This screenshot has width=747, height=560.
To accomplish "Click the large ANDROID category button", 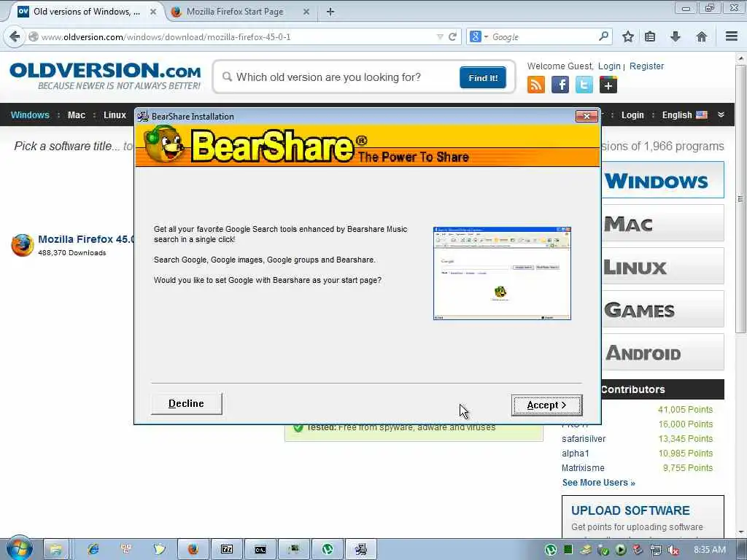I will 662,352.
